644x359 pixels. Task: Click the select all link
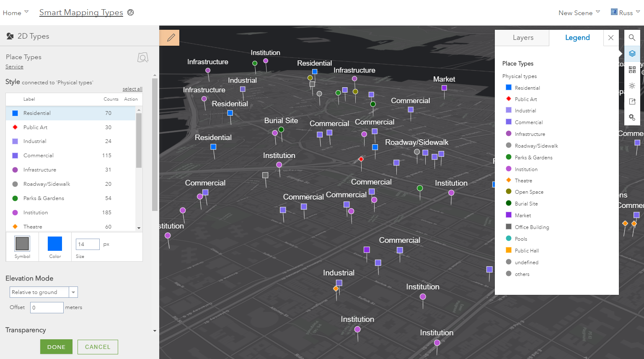(132, 89)
